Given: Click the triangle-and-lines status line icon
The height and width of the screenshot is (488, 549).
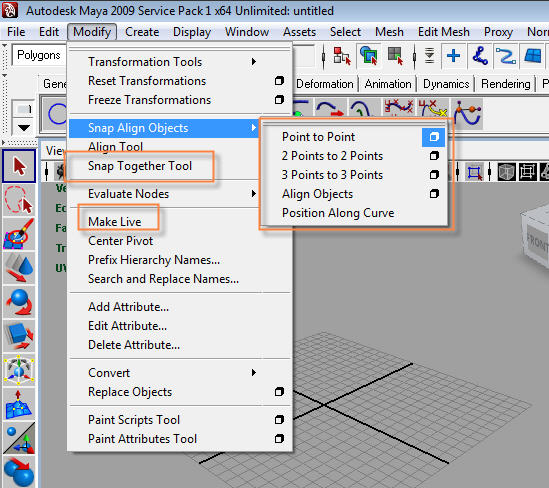Looking at the screenshot, I should 430,56.
